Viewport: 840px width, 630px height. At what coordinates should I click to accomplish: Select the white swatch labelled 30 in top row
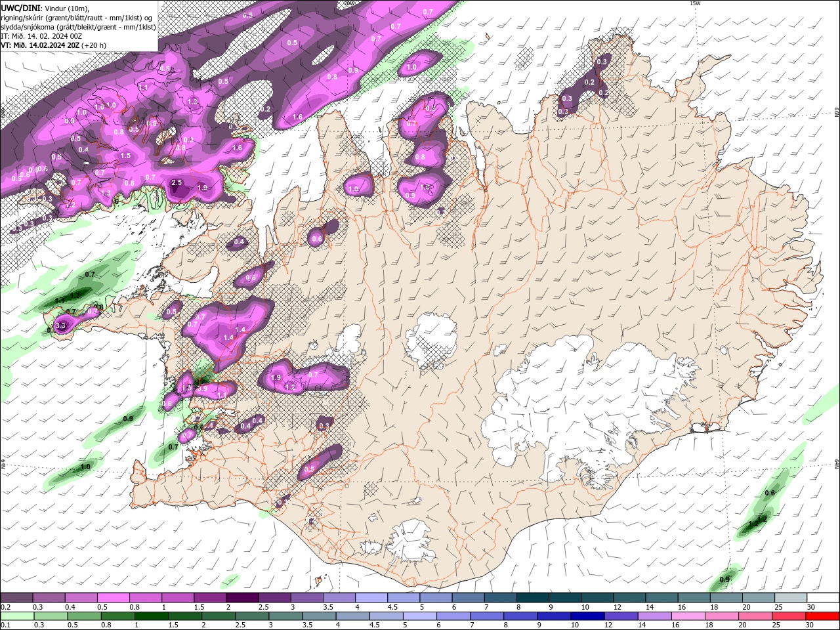tap(823, 597)
